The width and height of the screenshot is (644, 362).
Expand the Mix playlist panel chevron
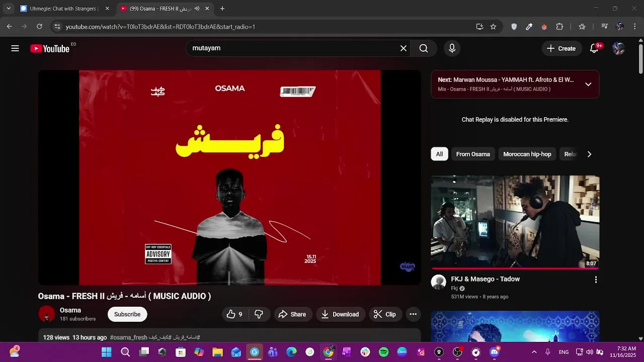588,84
